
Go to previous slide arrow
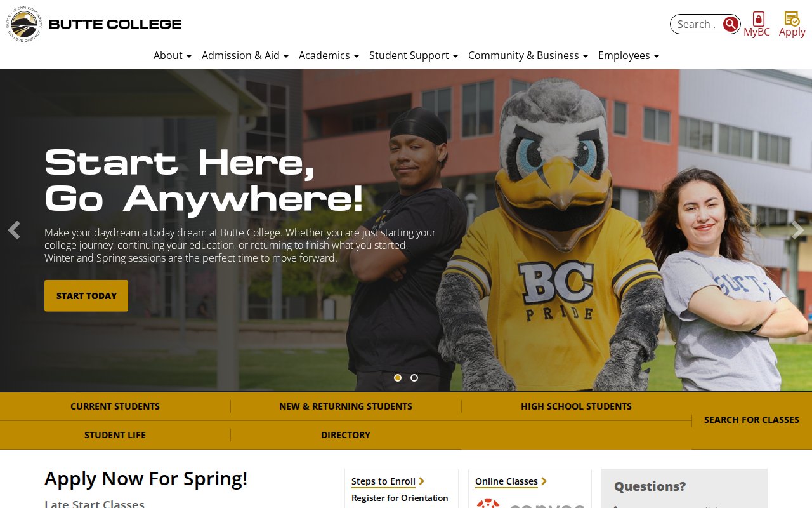coord(14,230)
